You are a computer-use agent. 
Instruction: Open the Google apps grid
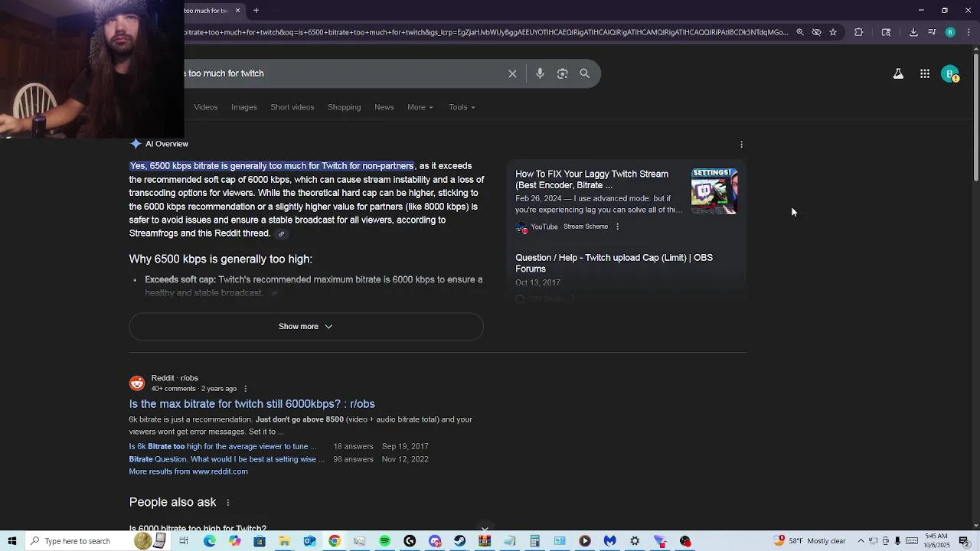[x=925, y=74]
